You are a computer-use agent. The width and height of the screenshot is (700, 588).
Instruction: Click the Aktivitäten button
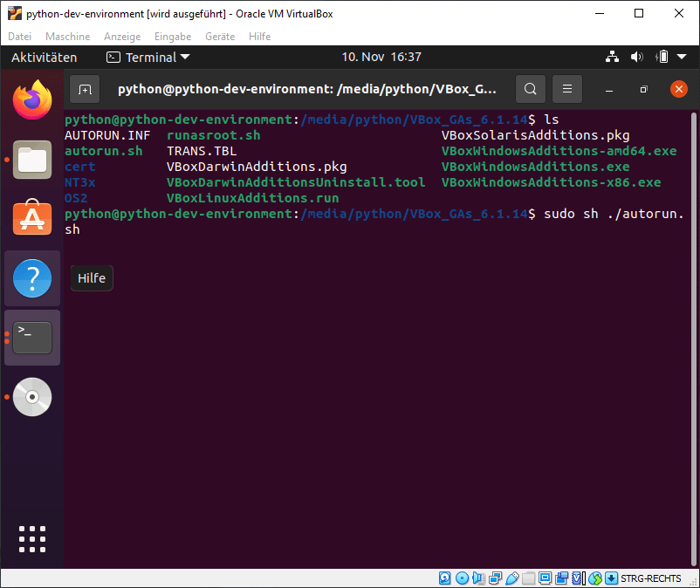44,58
